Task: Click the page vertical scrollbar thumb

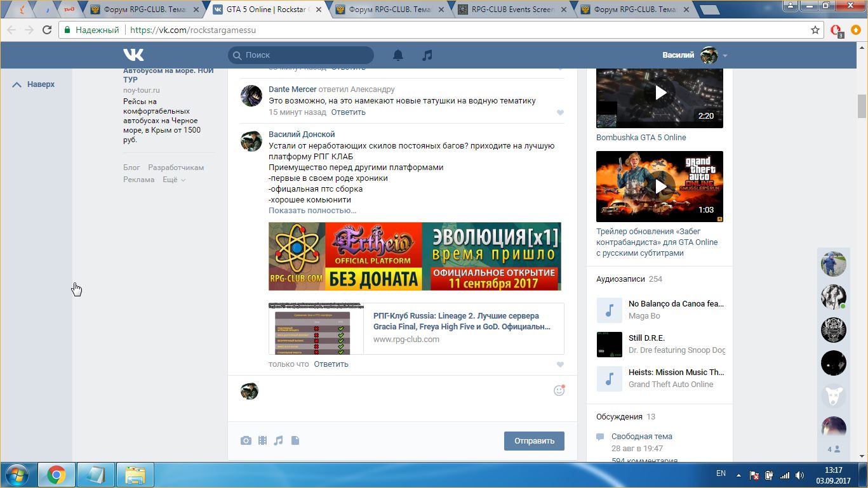Action: 862,106
